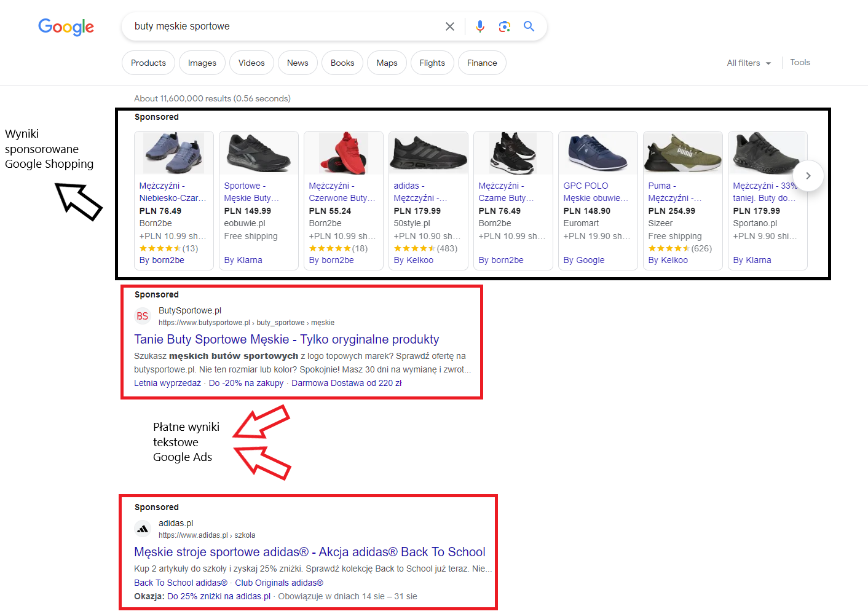
Task: Expand the All filters dropdown
Action: 749,63
